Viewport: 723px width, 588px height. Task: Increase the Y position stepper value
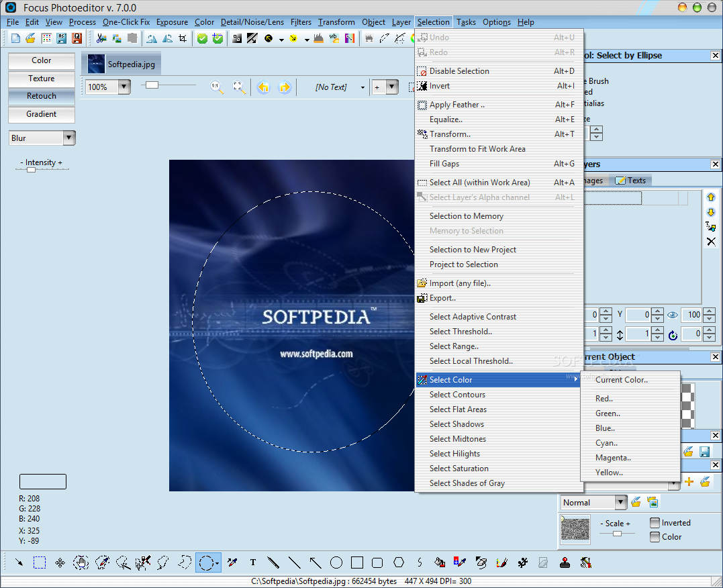658,311
